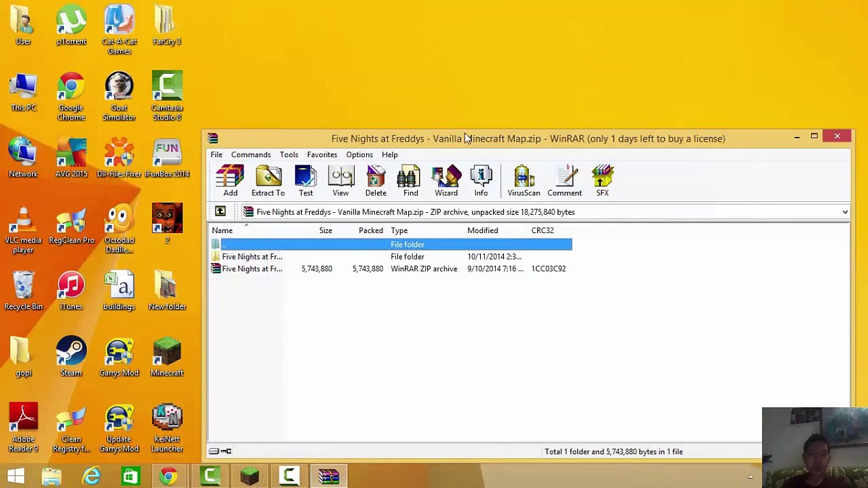The image size is (868, 488).
Task: Click the Add toolbar icon in WinRAR
Action: pos(231,181)
